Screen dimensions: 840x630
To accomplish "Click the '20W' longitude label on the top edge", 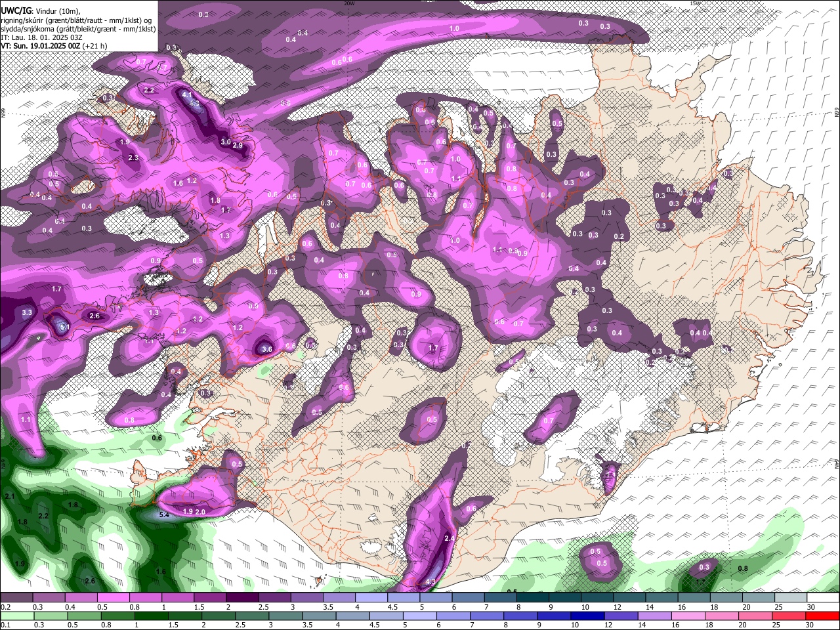I will 349,3.
